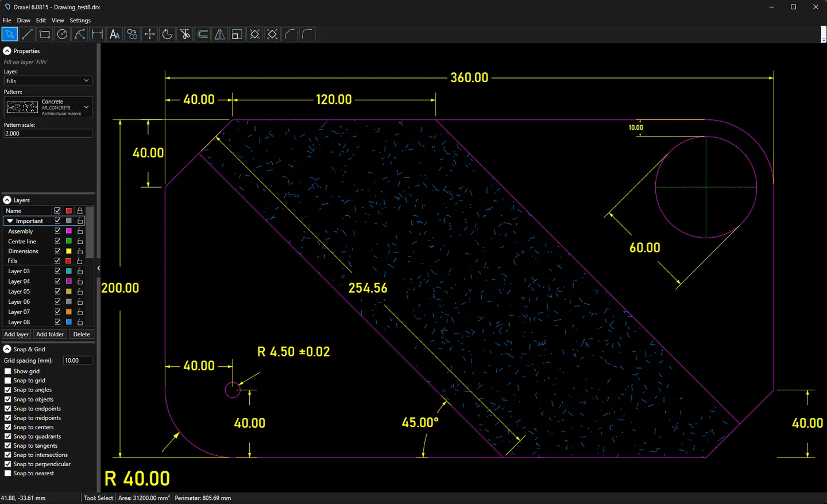Select the Mirror tool
Viewport: 827px width, 504px height.
[x=220, y=34]
